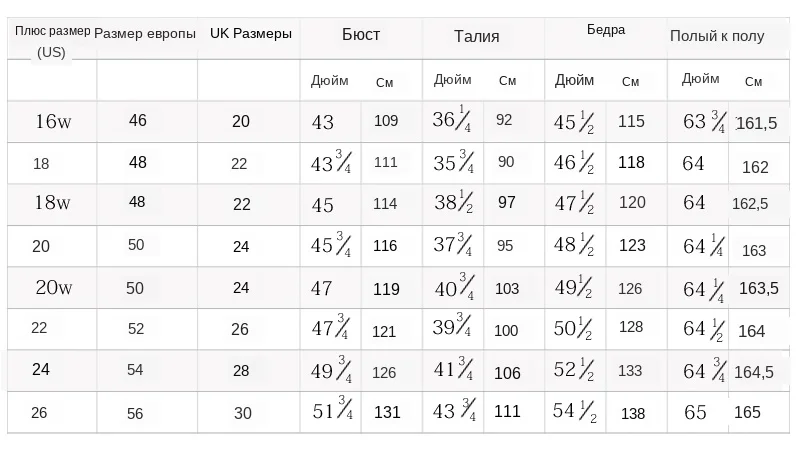800x452 pixels.
Task: Click the Бюст column header
Action: click(361, 35)
